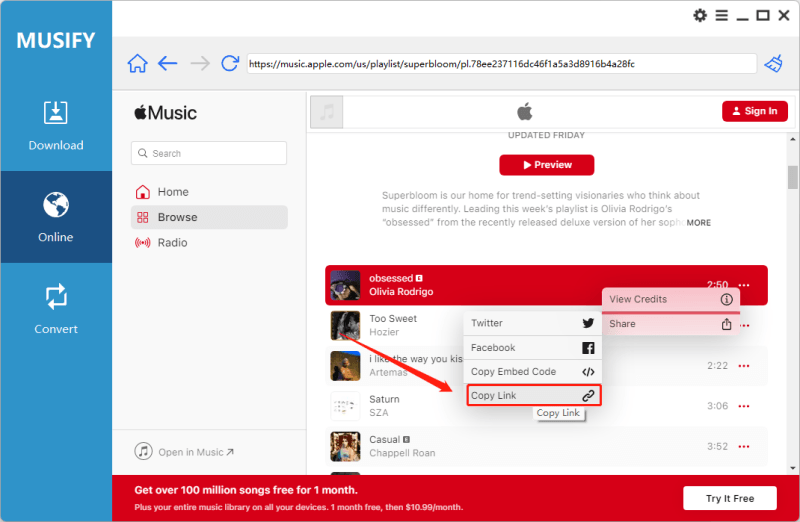Click the scrollbar up arrow

[x=792, y=139]
